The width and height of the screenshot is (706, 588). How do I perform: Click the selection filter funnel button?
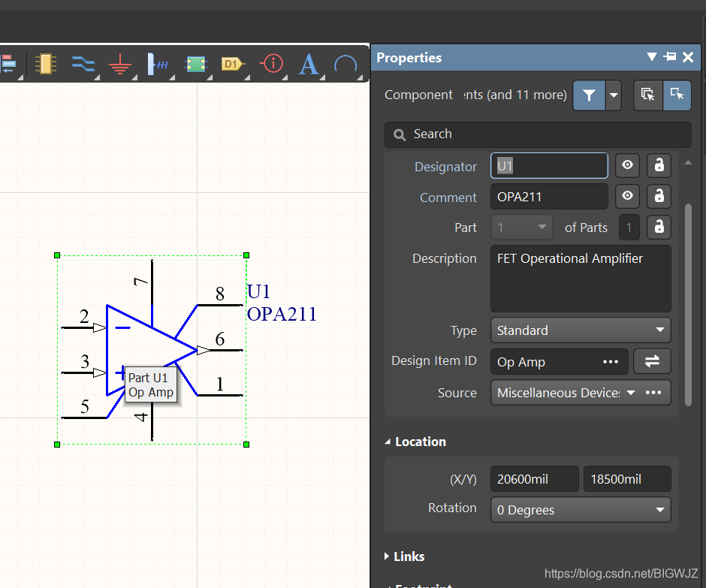pyautogui.click(x=590, y=95)
